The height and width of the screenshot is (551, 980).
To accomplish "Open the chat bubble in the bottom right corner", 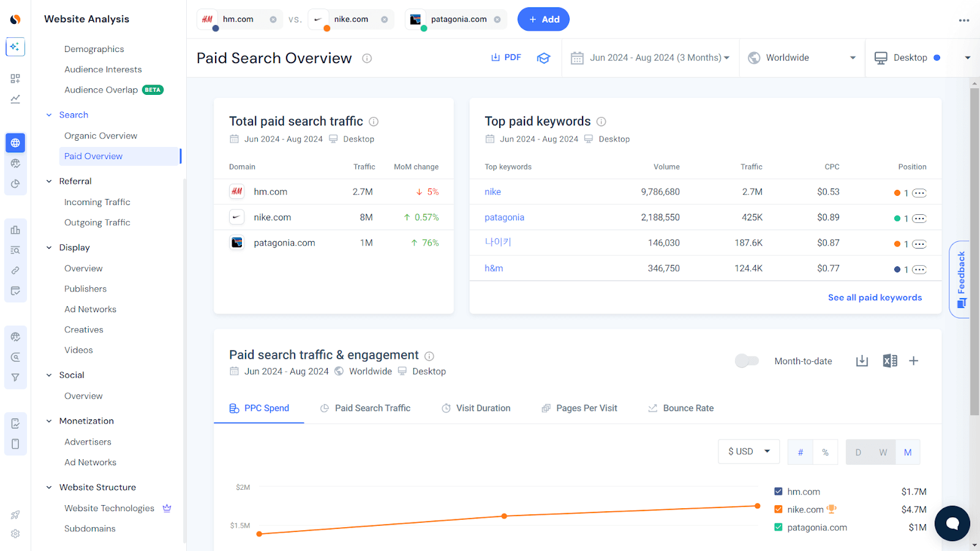I will pyautogui.click(x=952, y=523).
